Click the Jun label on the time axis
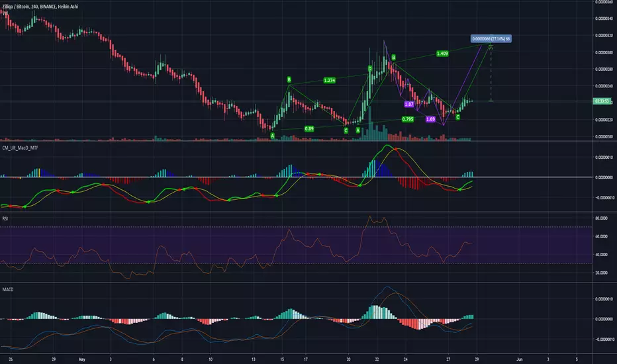Screen dimensions: 617x364 pos(520,359)
